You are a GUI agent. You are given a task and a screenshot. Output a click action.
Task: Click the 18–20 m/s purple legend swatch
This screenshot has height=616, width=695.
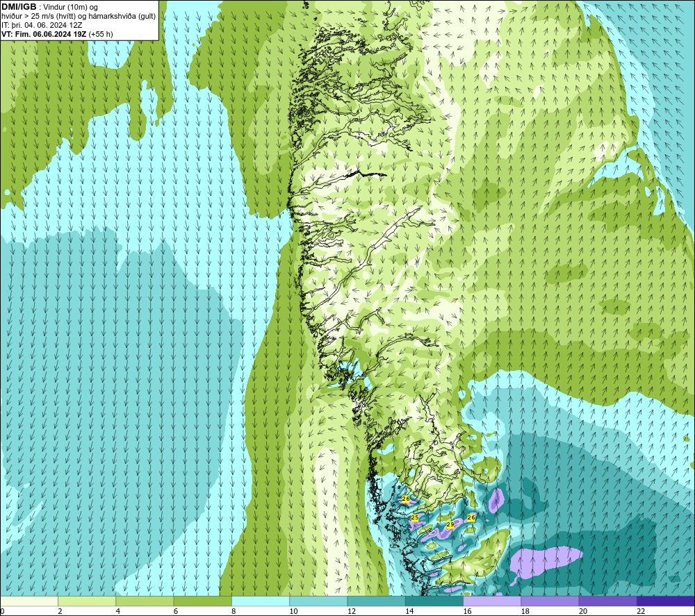pyautogui.click(x=550, y=601)
